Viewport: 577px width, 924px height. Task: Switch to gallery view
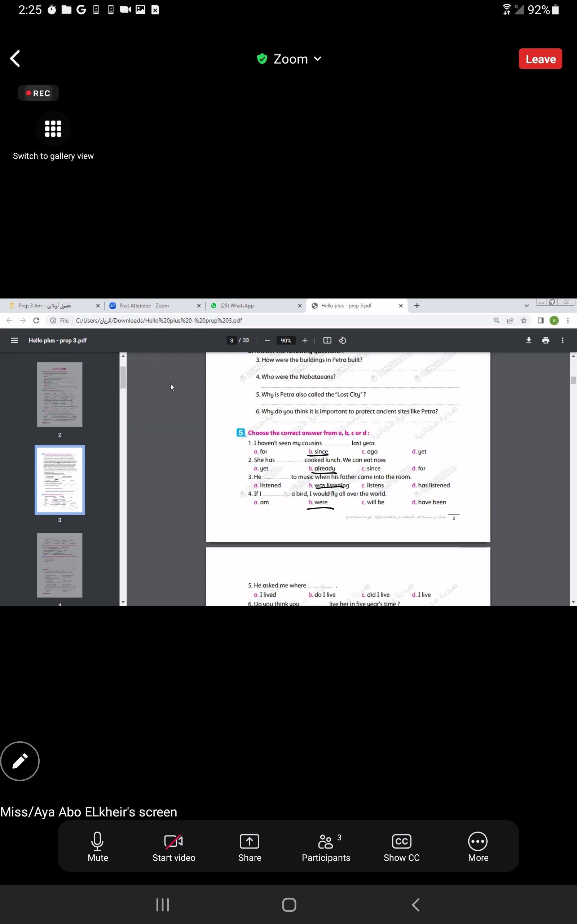click(53, 128)
